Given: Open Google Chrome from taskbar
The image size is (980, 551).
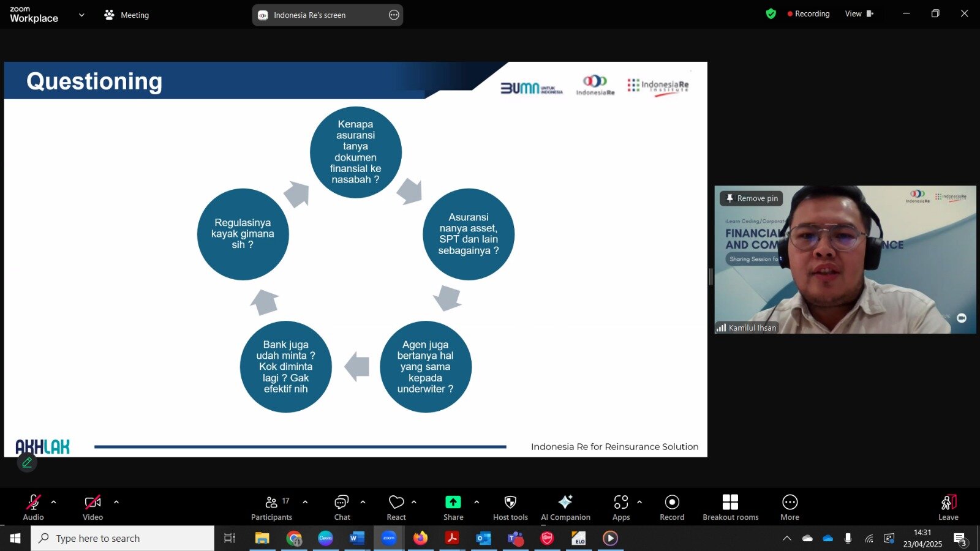Looking at the screenshot, I should [294, 538].
